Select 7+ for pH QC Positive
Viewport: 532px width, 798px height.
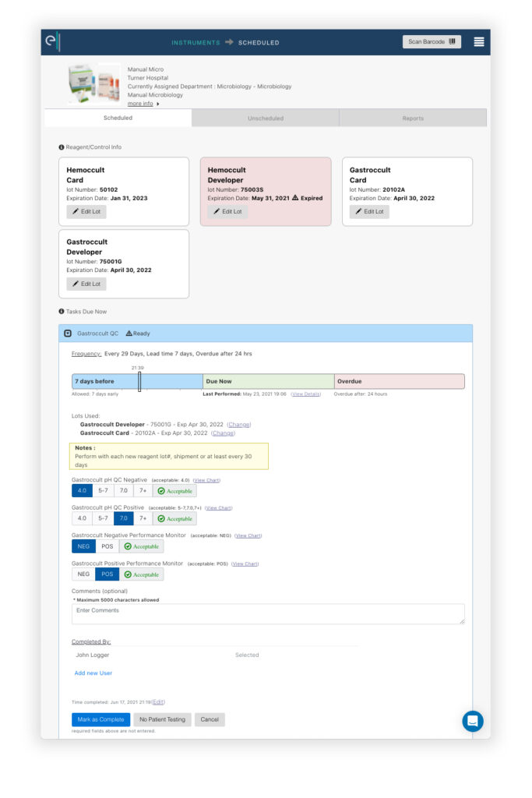coord(143,518)
